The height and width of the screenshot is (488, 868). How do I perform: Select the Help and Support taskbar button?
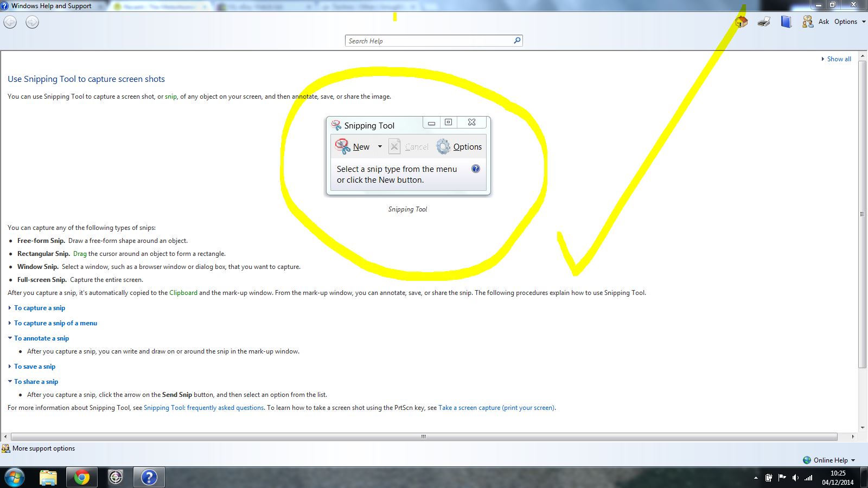tap(149, 478)
